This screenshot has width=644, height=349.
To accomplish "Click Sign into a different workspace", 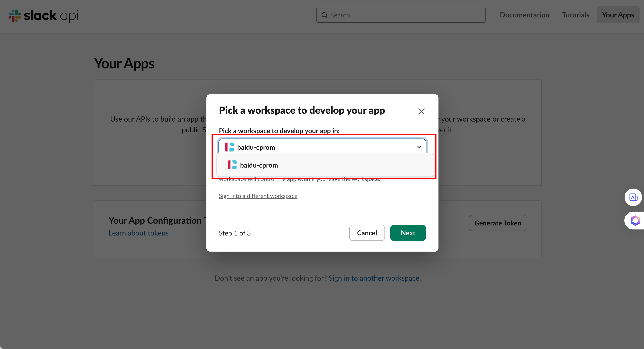I will [x=258, y=196].
